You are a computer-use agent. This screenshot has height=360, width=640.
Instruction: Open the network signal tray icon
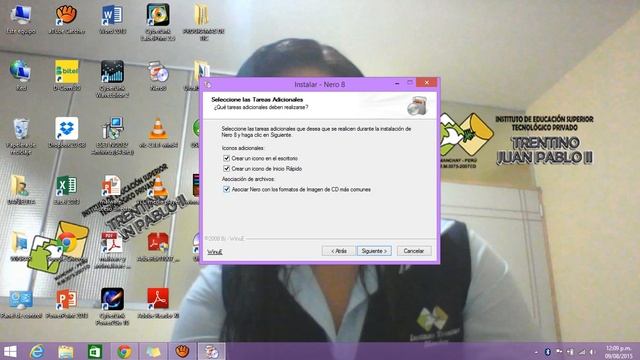582,352
